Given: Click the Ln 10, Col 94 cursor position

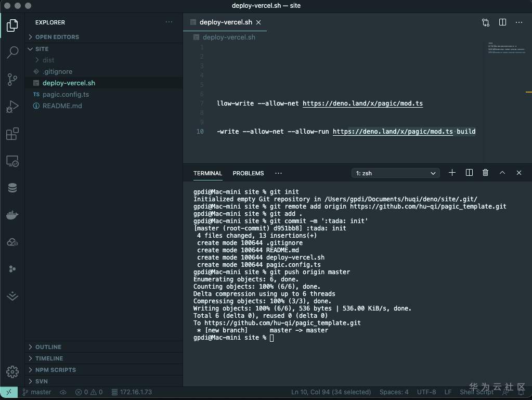Looking at the screenshot, I should pos(331,392).
